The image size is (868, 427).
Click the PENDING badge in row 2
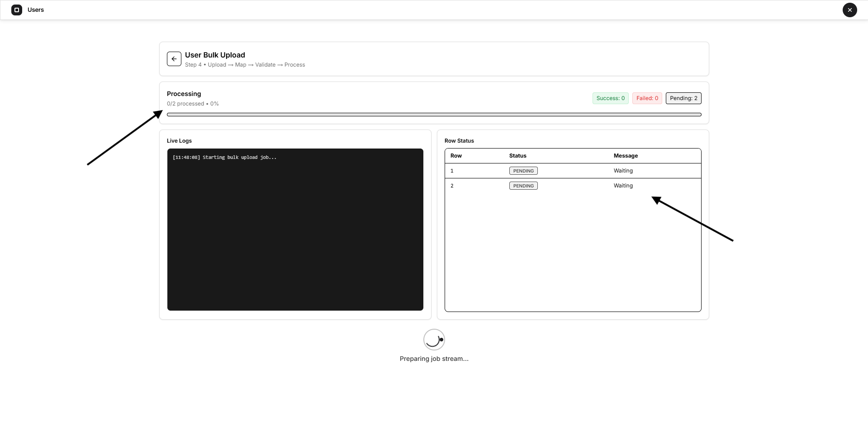point(523,186)
